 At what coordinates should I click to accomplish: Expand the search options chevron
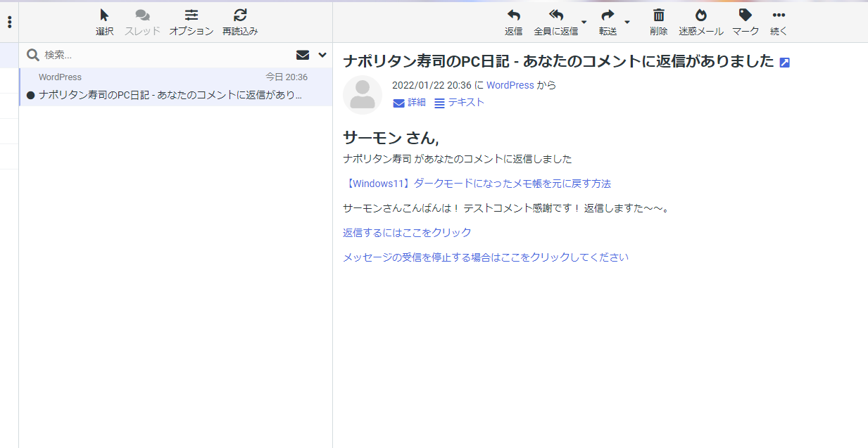coord(322,55)
